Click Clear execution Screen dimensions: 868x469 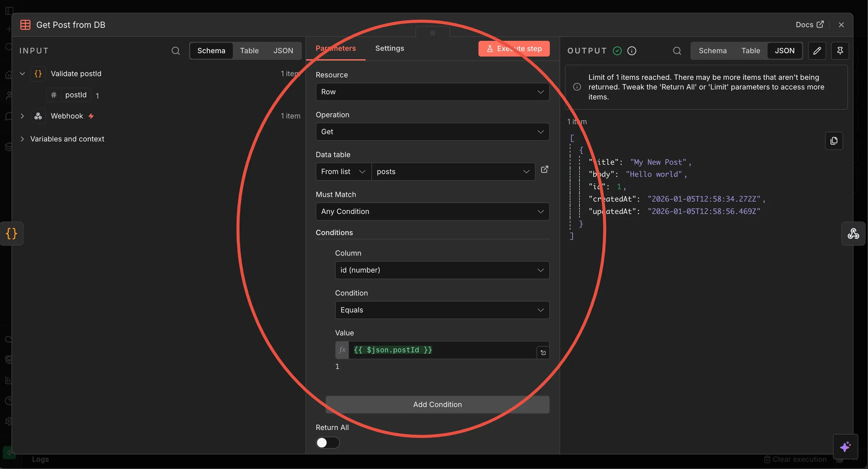click(x=795, y=459)
